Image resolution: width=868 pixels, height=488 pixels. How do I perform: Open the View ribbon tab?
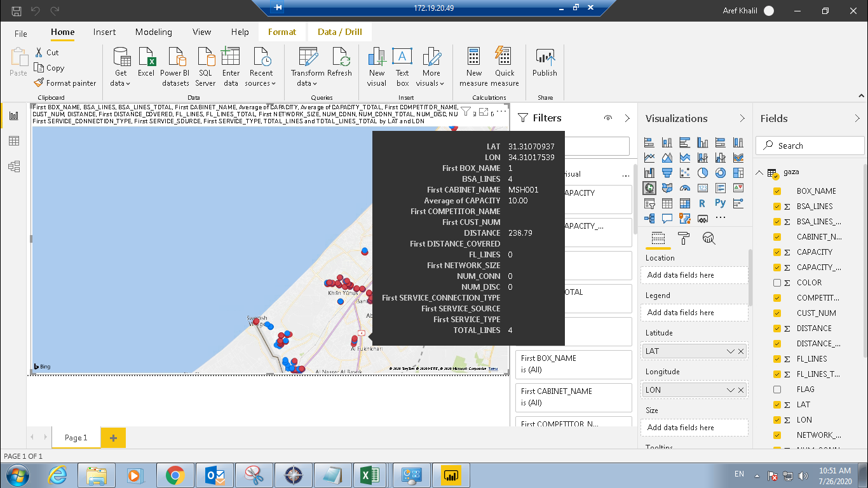coord(201,32)
